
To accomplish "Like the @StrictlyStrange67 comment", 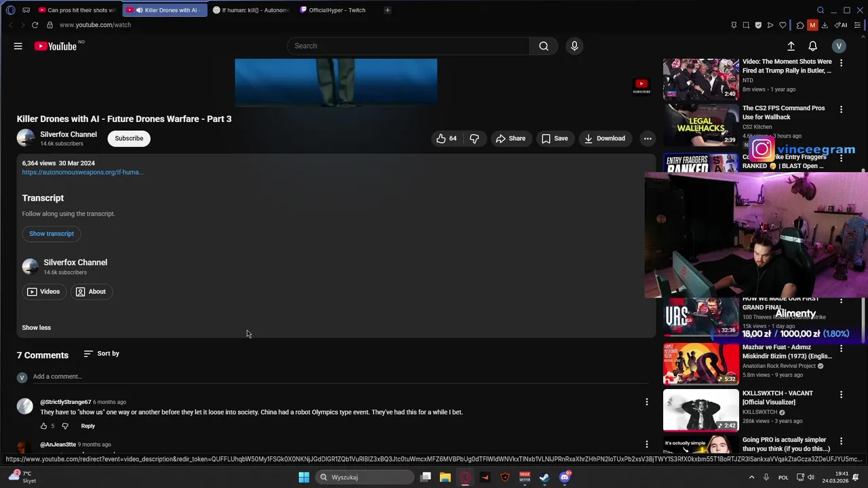I will [43, 426].
